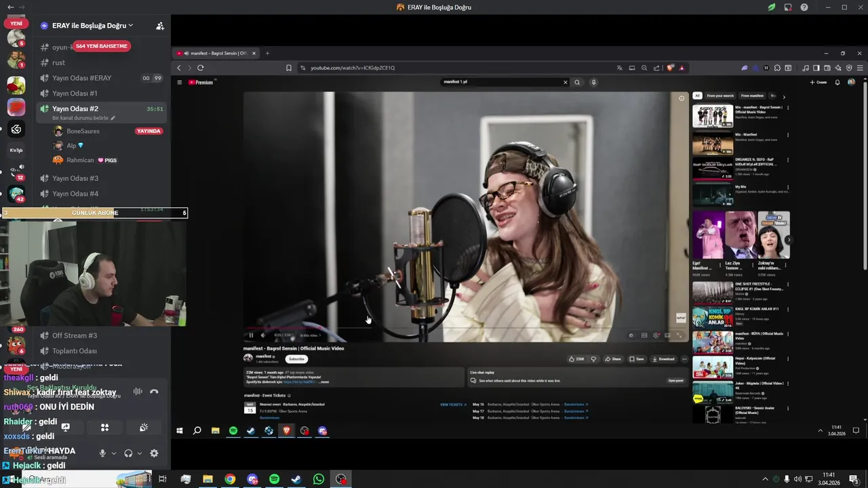Toggle subtitles on the YouTube player

coord(644,335)
